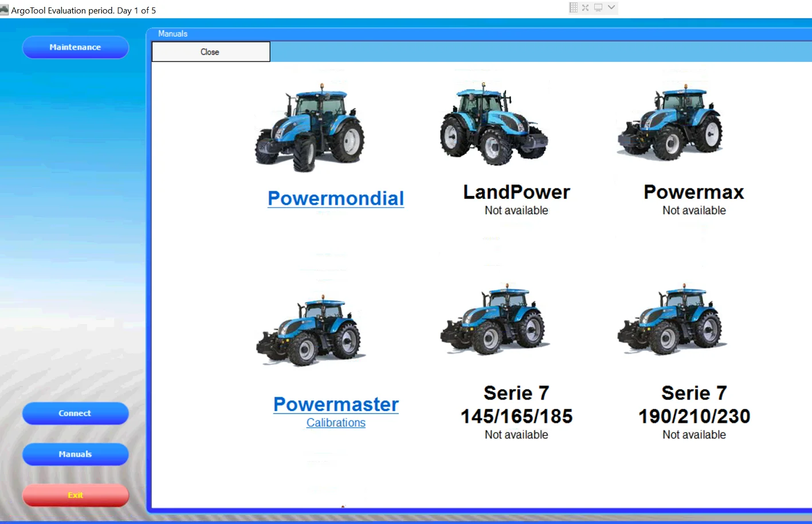This screenshot has height=524, width=812.
Task: Select the Powermondial tractor image
Action: pos(310,127)
